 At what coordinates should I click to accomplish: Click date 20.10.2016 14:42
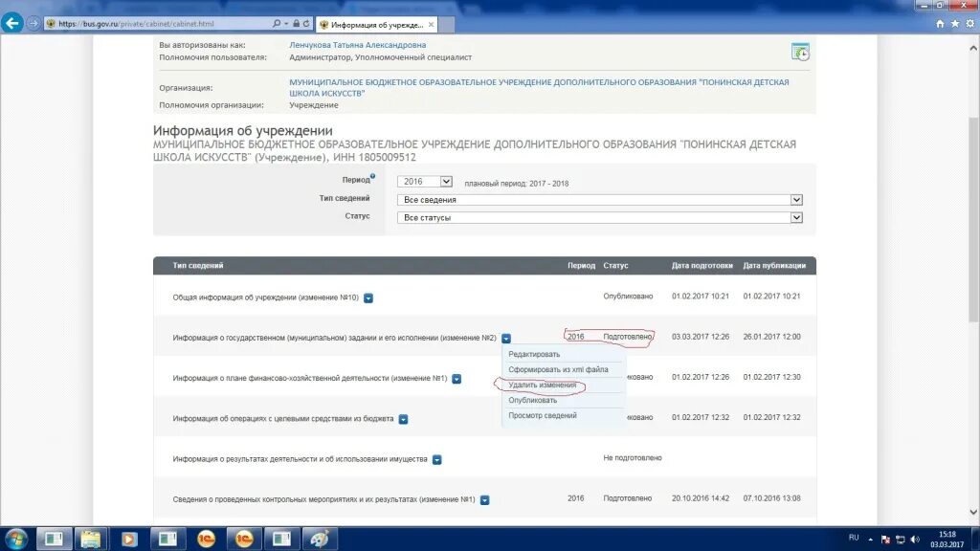point(701,498)
